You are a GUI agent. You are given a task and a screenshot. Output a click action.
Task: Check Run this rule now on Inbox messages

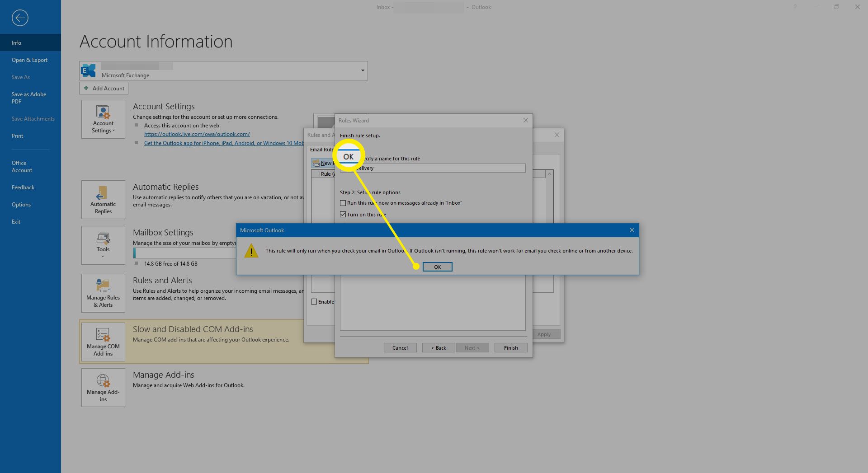click(343, 203)
